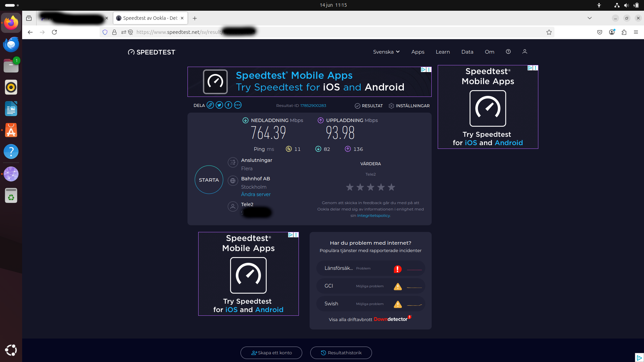Screen dimensions: 644x362
Task: Click Ändra server link
Action: click(256, 194)
